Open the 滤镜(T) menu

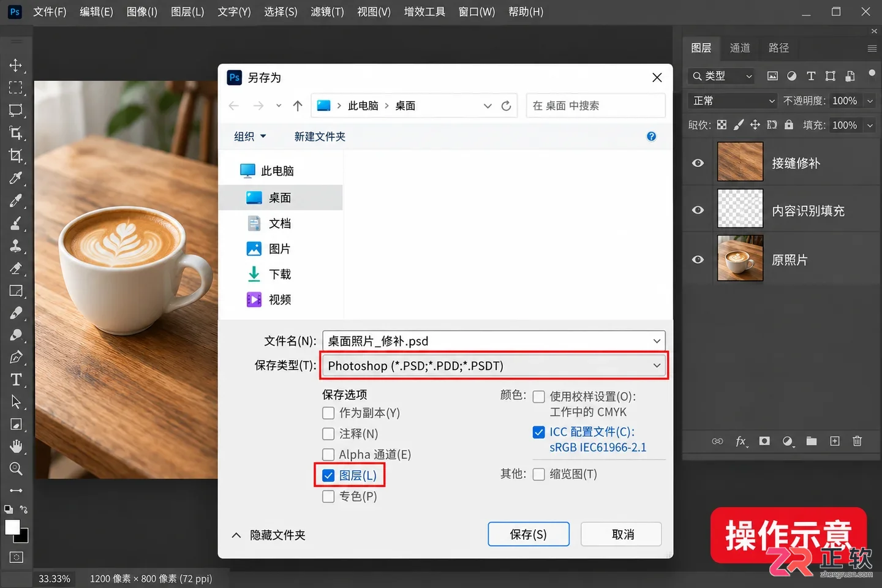click(x=327, y=12)
